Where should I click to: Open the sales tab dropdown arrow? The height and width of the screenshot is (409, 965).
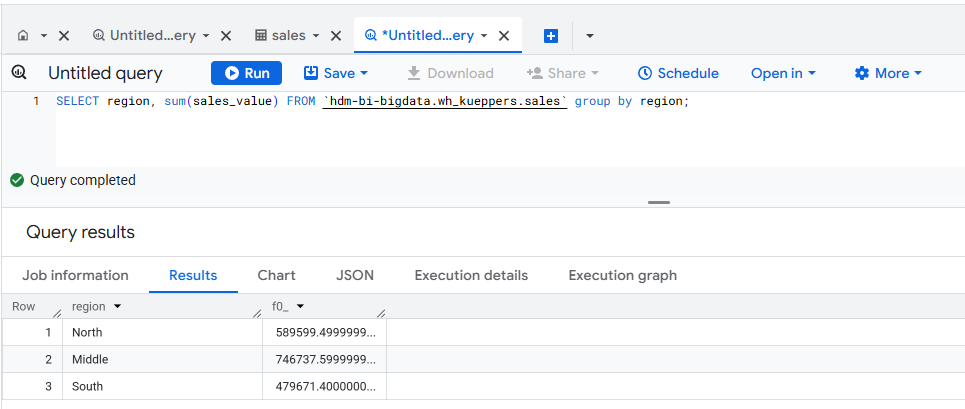[x=316, y=36]
